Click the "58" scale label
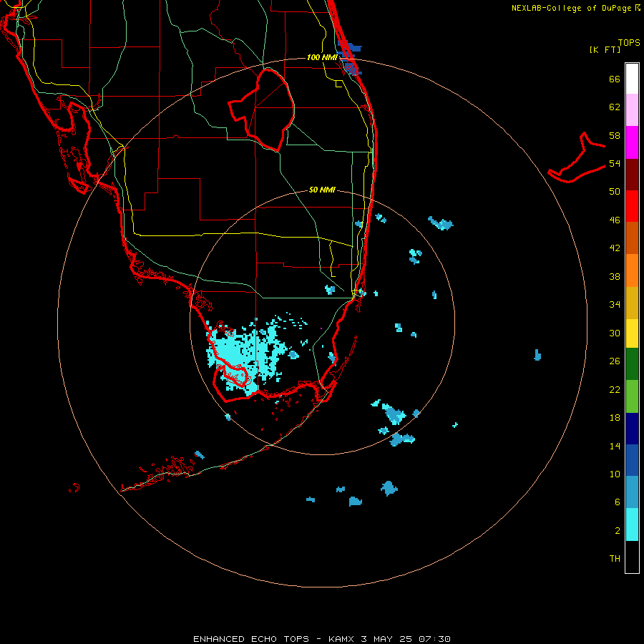Screen dimensions: 644x644 (x=615, y=135)
